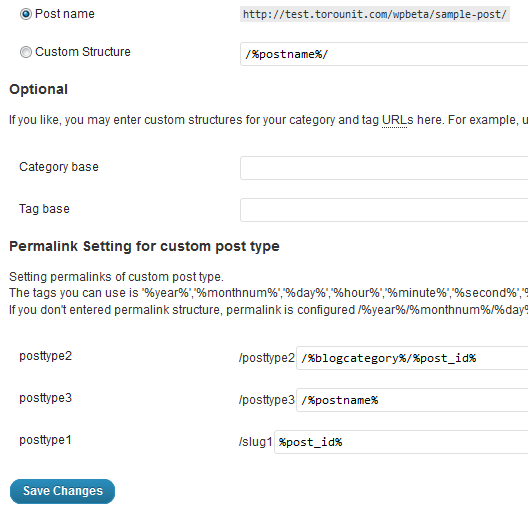Image resolution: width=528 pixels, height=516 pixels.
Task: Focus the posttype2 permalink structure field
Action: [412, 358]
